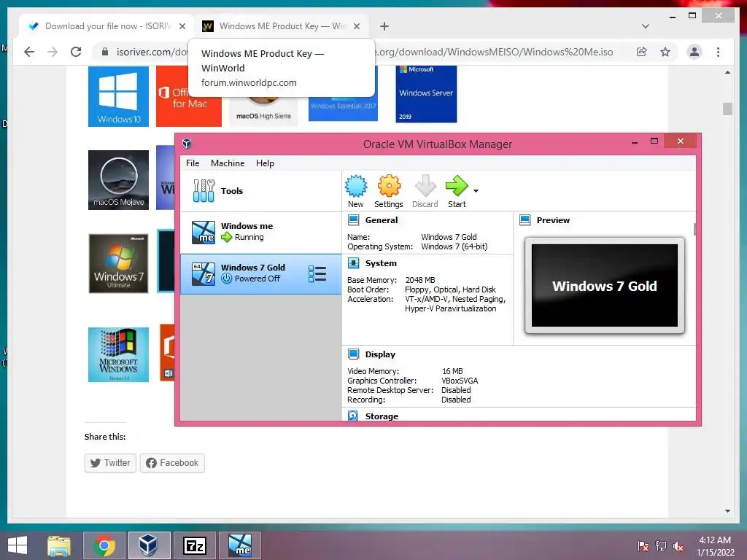The image size is (747, 560).
Task: Open VM Settings gear icon
Action: [x=389, y=192]
